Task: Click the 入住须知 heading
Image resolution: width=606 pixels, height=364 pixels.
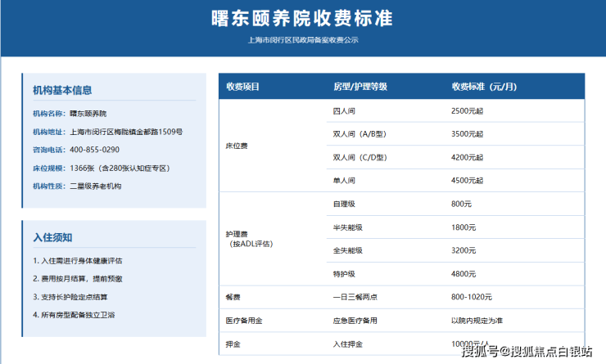Action: click(52, 237)
